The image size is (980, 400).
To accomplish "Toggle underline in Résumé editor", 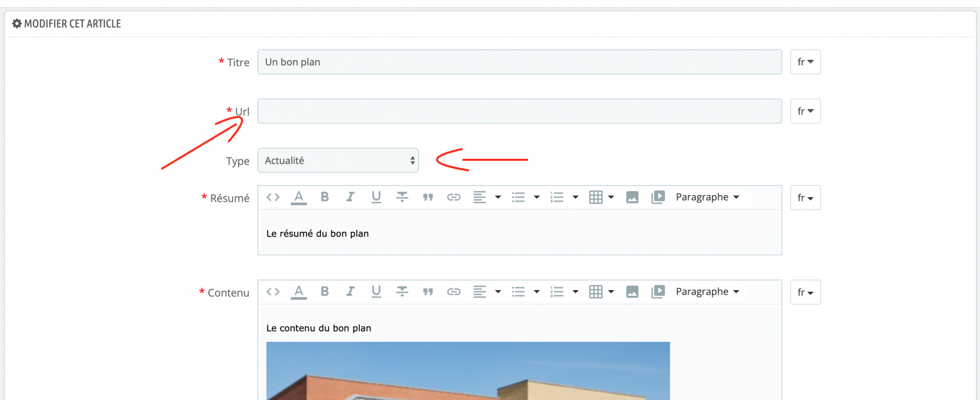I will click(x=376, y=197).
